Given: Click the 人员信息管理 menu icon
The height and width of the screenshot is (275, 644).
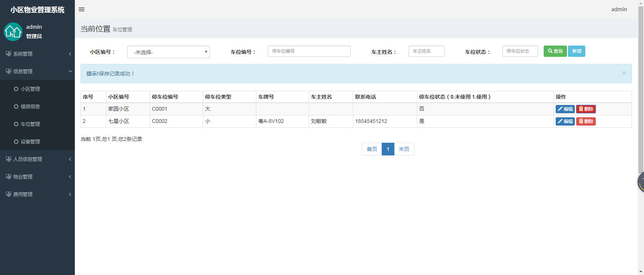Looking at the screenshot, I should coord(9,159).
